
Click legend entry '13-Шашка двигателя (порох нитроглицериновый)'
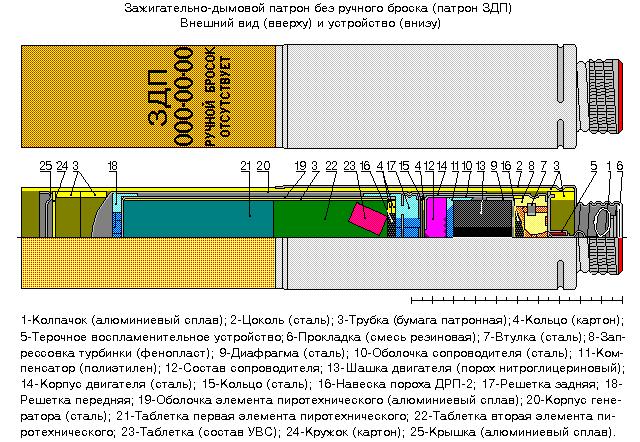click(476, 369)
